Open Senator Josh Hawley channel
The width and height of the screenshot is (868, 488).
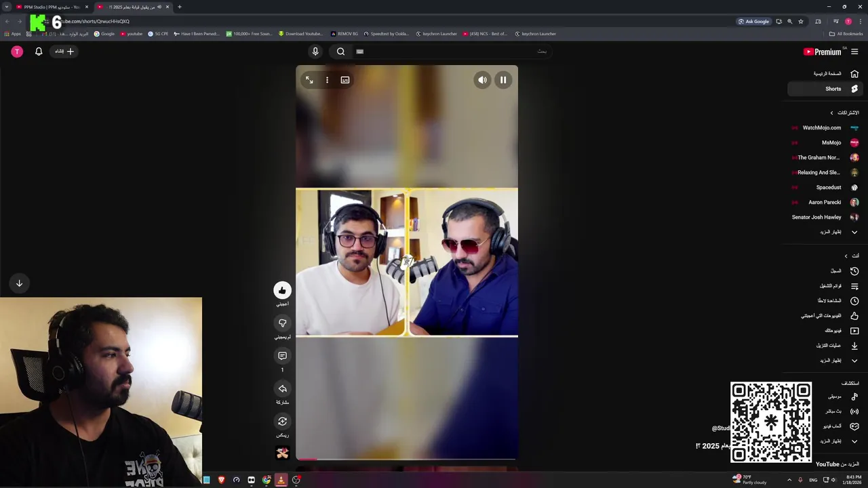(x=825, y=217)
